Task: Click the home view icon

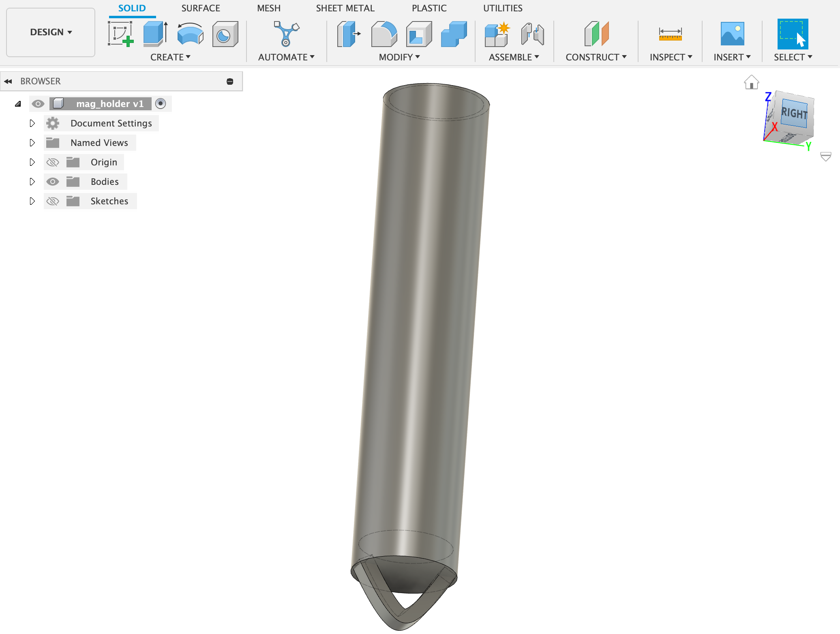Action: pyautogui.click(x=751, y=82)
